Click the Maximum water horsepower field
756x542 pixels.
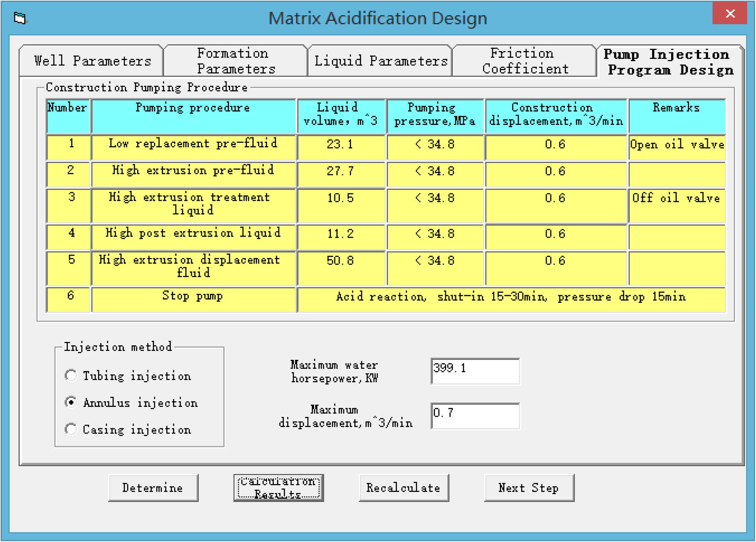pos(475,371)
